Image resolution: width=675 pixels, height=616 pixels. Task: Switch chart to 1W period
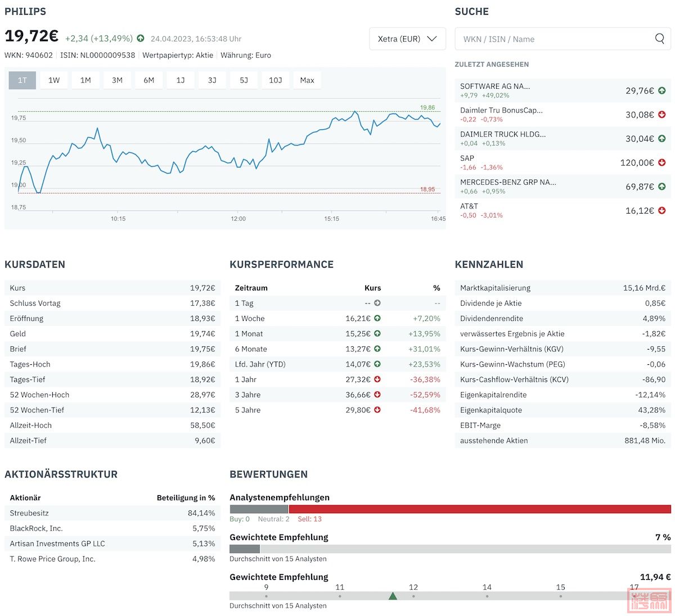[x=54, y=80]
